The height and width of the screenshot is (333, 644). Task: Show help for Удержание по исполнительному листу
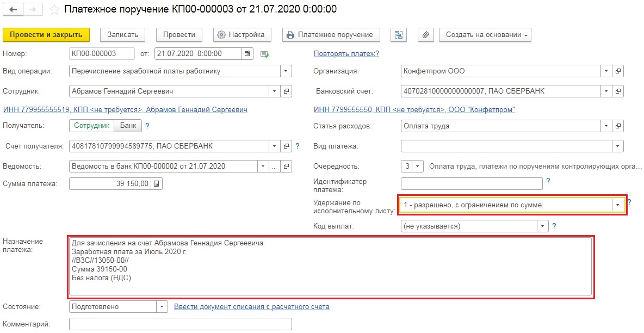click(629, 202)
